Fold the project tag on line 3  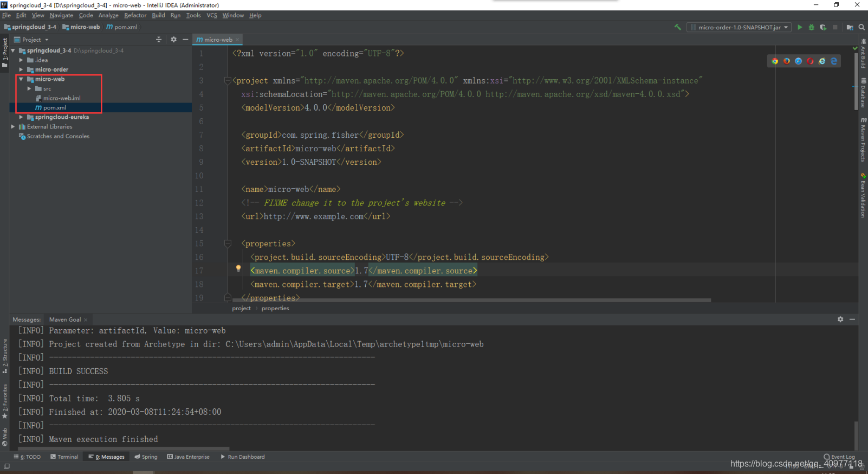[x=228, y=81]
